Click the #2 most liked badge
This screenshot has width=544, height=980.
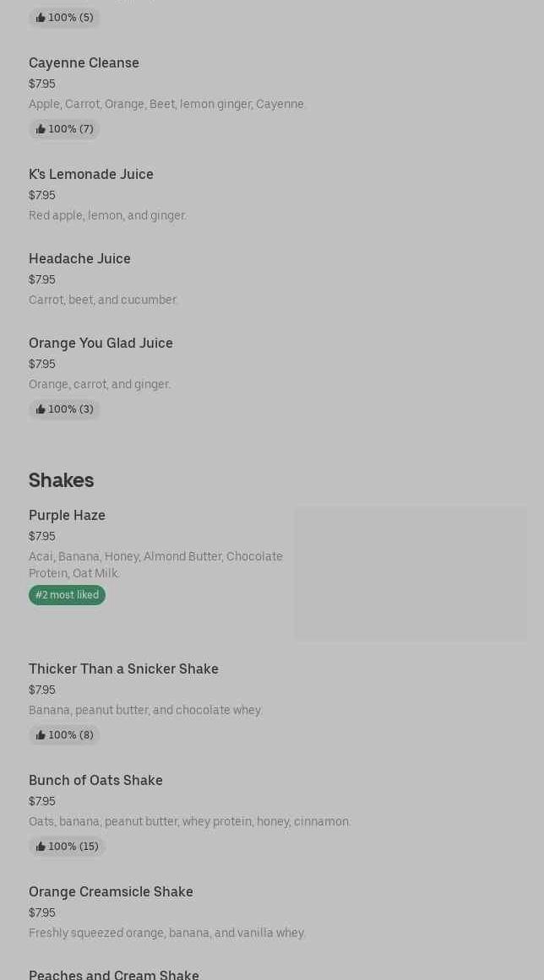tap(67, 595)
